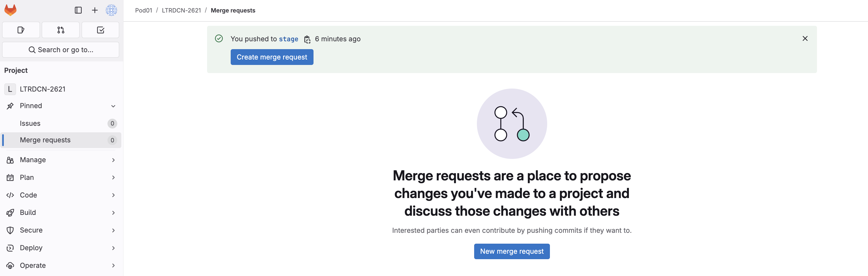This screenshot has width=868, height=276.
Task: Open assigned issues shortcut icon
Action: coord(21,30)
